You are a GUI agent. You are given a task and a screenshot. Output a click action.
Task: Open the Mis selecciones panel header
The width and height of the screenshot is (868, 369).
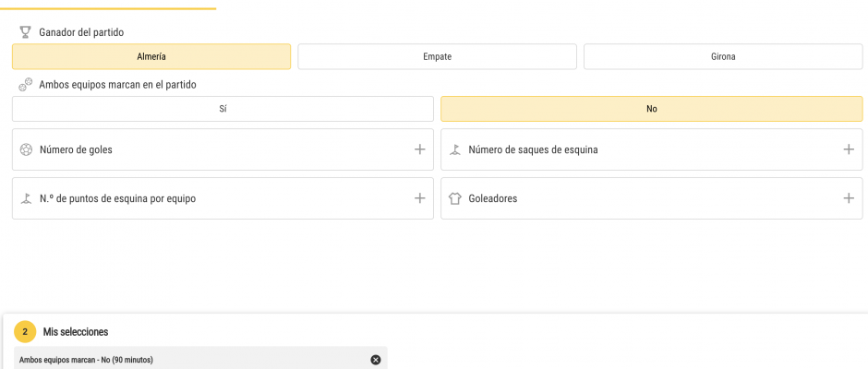point(76,332)
